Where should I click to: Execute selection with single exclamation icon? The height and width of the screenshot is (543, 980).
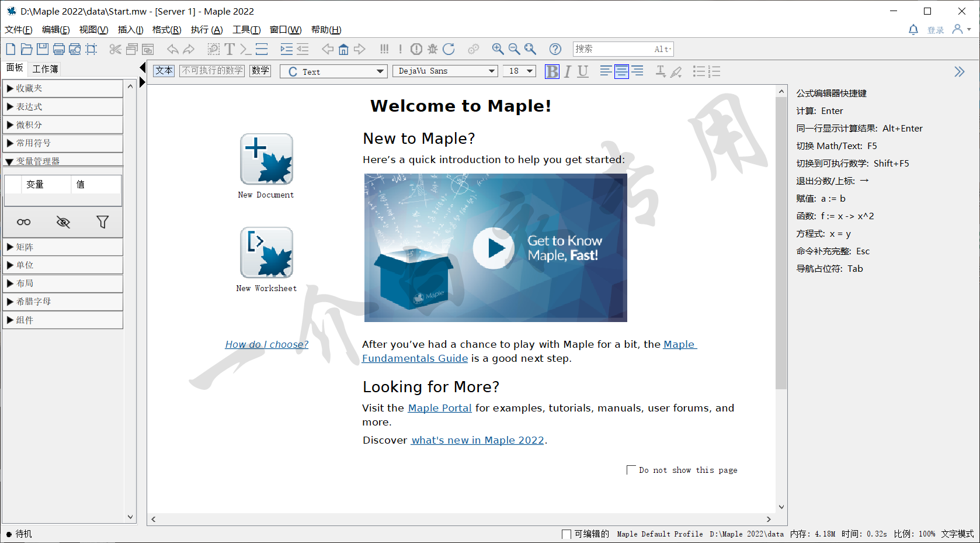400,49
